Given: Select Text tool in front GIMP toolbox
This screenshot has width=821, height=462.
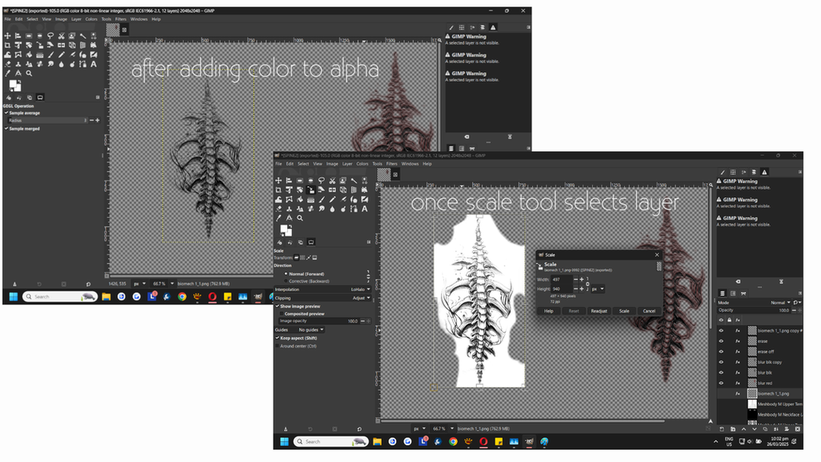Looking at the screenshot, I should click(364, 208).
